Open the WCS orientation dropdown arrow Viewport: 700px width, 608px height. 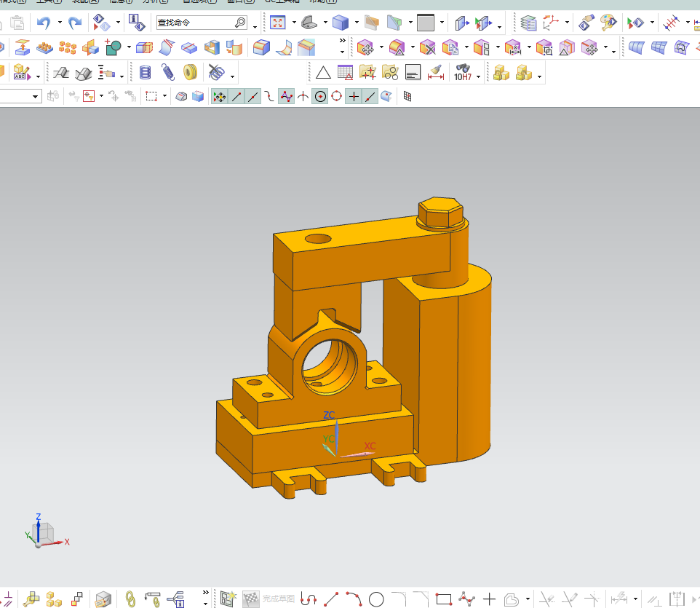pos(567,23)
